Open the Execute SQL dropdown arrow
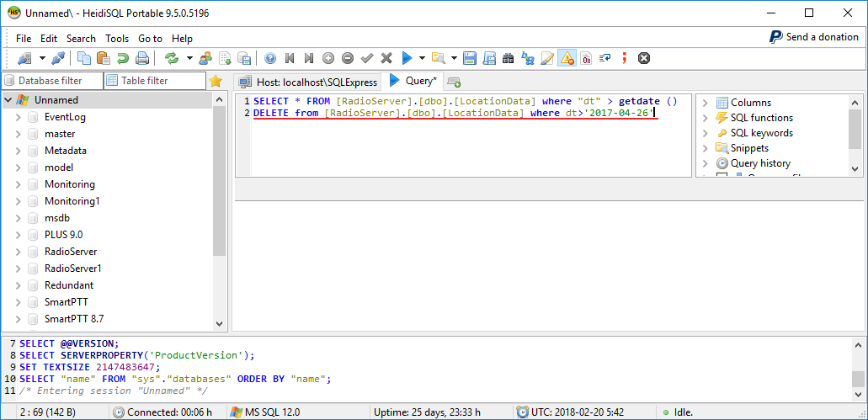Image resolution: width=868 pixels, height=420 pixels. tap(423, 57)
